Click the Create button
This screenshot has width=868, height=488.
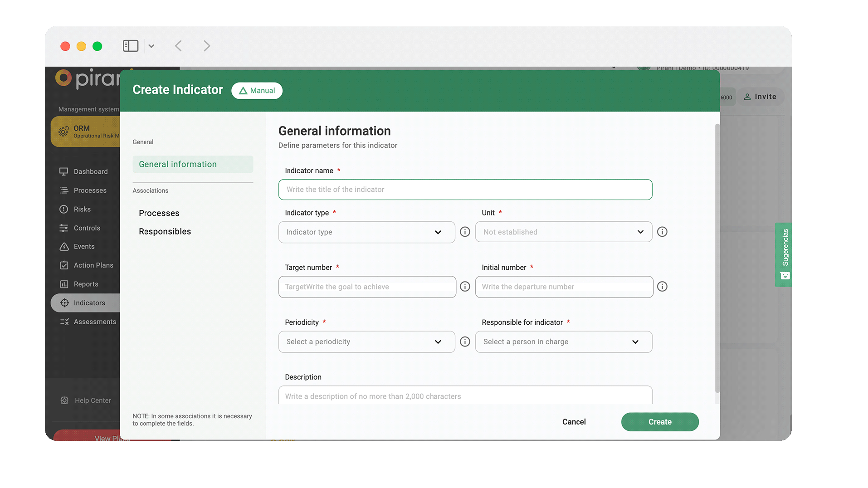click(660, 422)
